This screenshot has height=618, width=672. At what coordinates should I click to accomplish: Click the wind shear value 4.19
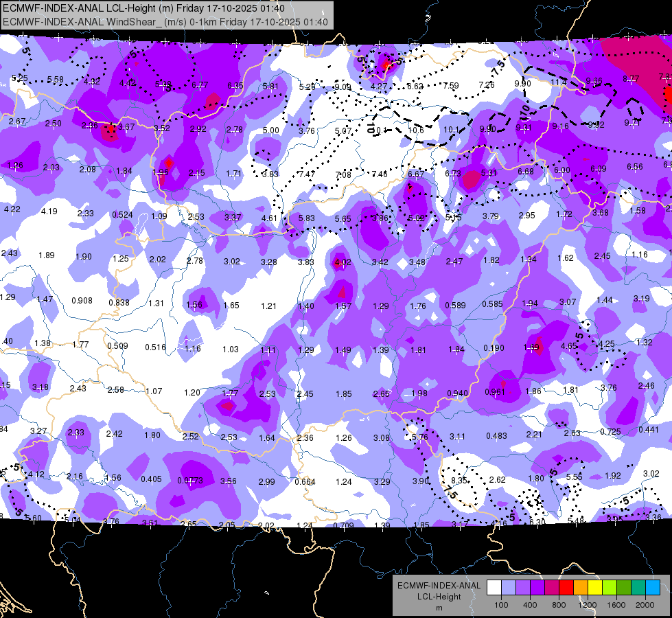[49, 211]
